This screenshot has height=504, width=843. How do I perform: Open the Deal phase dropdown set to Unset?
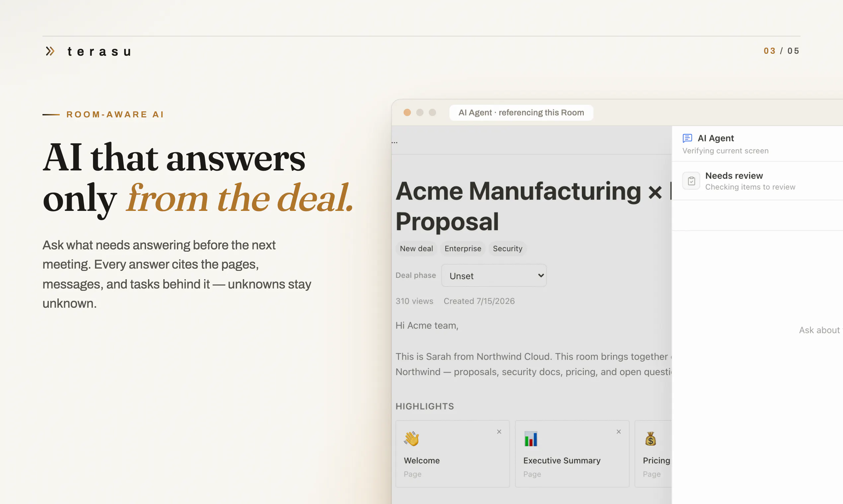click(494, 276)
